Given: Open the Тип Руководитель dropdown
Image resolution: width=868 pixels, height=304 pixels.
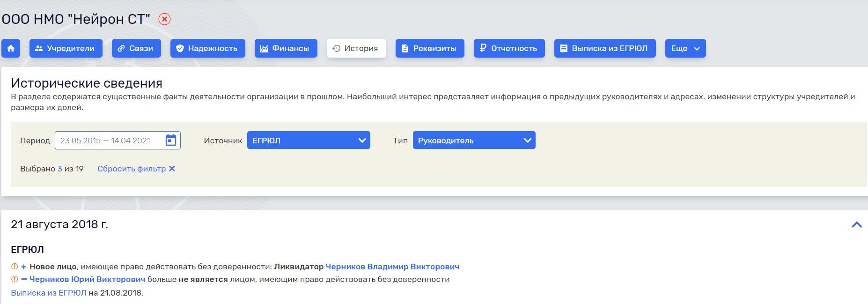Looking at the screenshot, I should pyautogui.click(x=474, y=141).
